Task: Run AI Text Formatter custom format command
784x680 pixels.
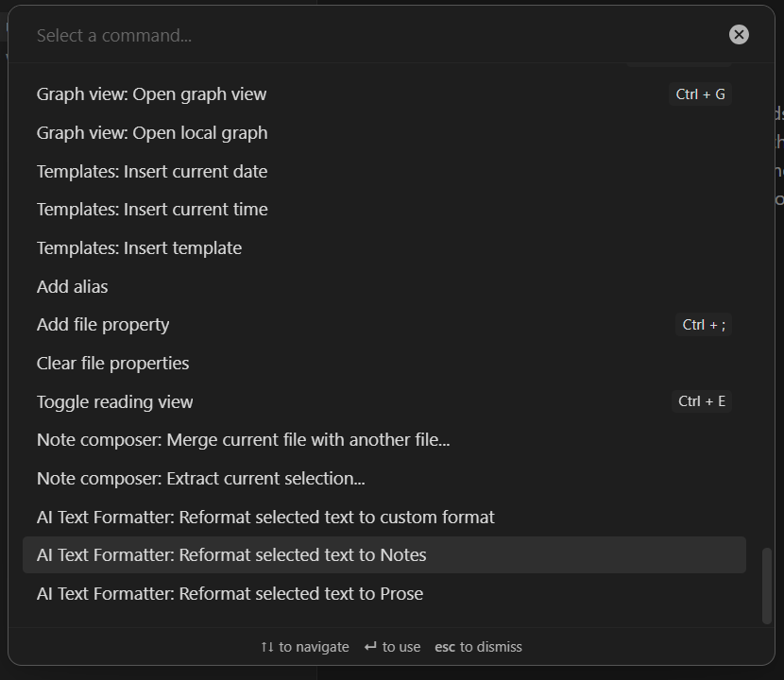Action: coord(384,517)
